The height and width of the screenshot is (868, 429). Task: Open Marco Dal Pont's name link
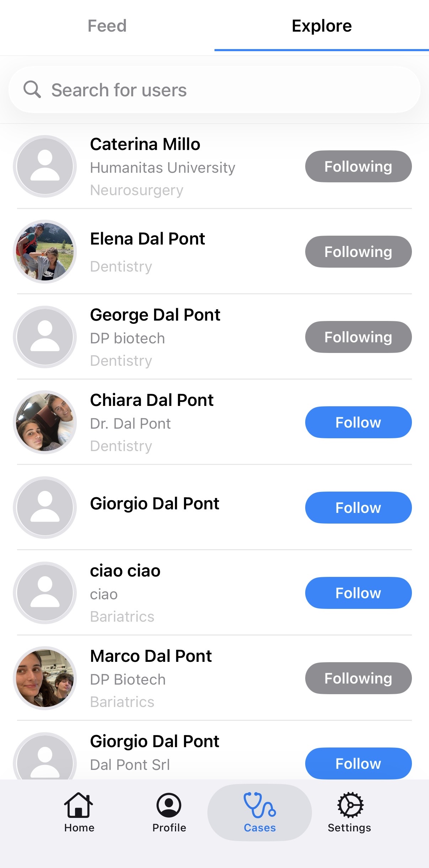tap(151, 656)
